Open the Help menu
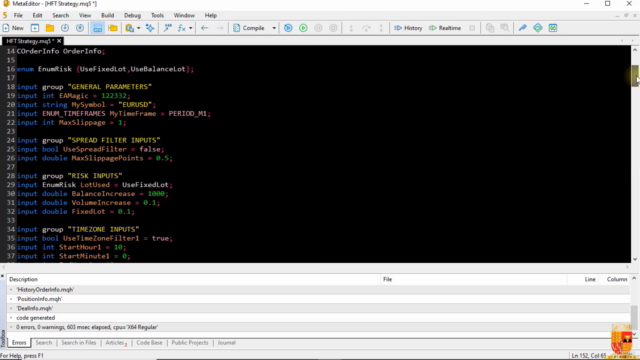 coord(211,15)
